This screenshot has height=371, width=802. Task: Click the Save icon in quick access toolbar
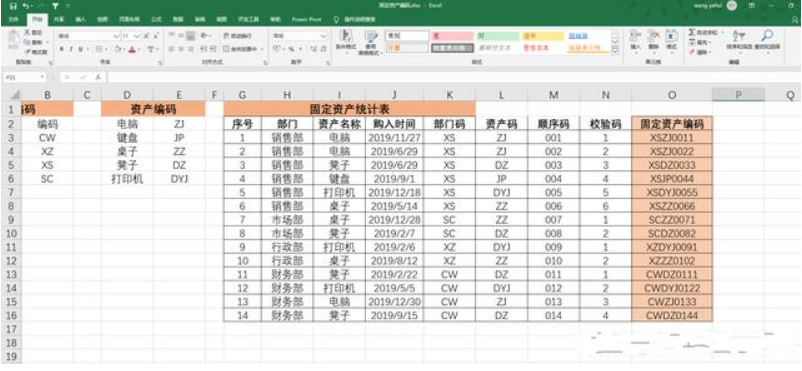point(13,6)
